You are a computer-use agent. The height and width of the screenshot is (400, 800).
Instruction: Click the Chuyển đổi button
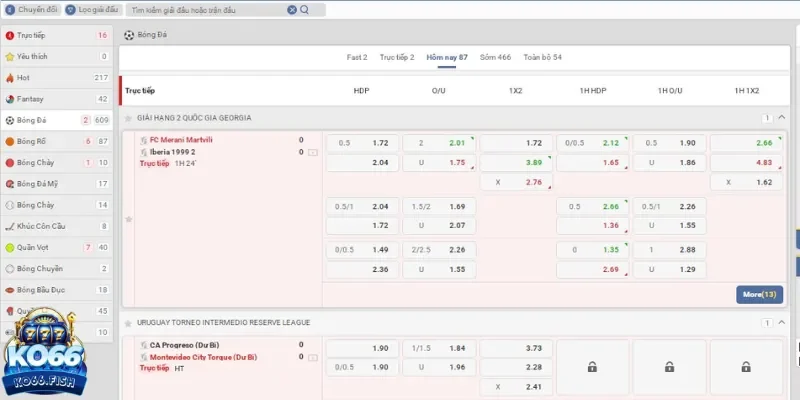[x=32, y=10]
